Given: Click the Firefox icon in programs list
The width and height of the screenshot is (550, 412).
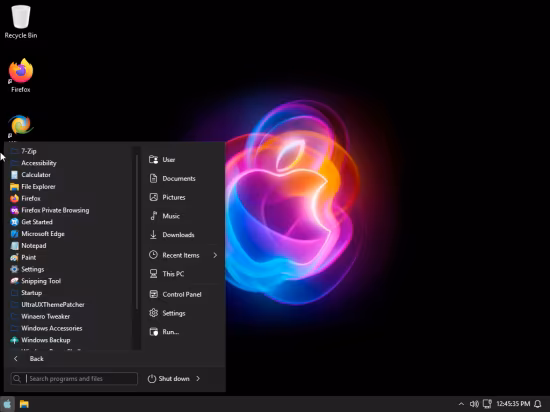Looking at the screenshot, I should [x=14, y=198].
